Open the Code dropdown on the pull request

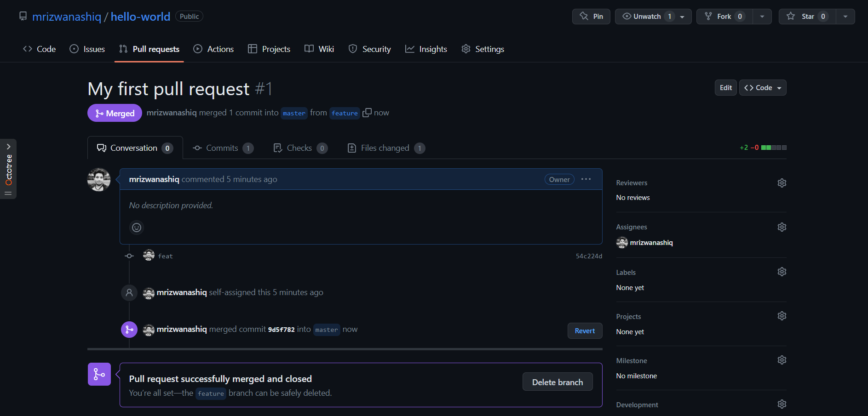coord(763,88)
